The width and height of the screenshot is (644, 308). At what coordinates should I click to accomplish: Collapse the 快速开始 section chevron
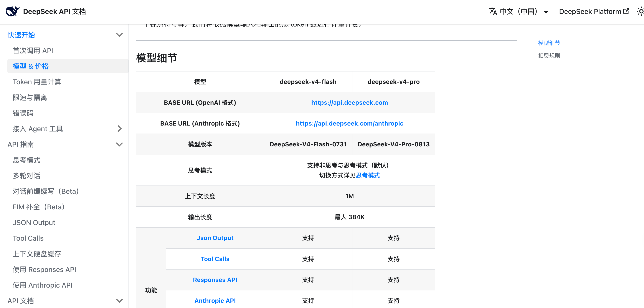[119, 35]
